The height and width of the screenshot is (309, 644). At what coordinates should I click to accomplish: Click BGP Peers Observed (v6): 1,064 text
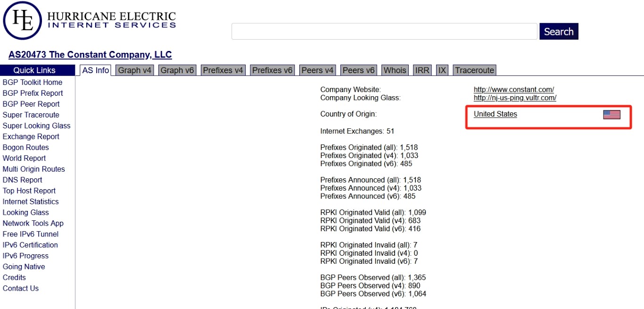[373, 294]
